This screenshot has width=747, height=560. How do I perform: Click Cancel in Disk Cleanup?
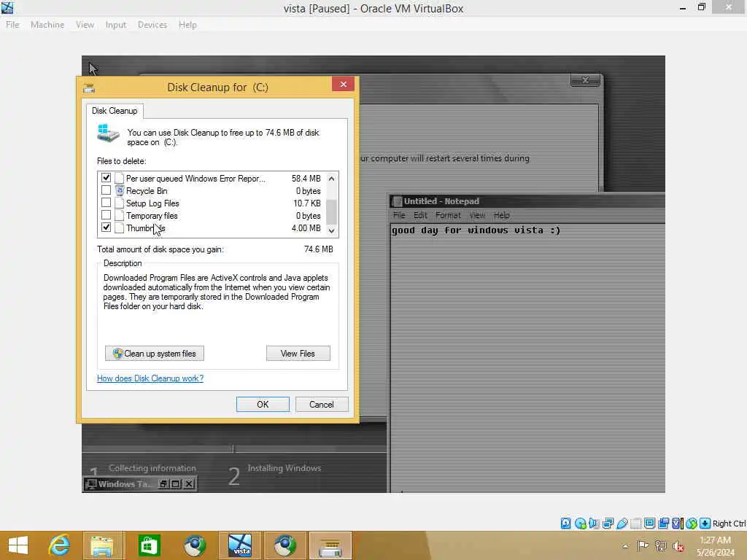coord(322,404)
